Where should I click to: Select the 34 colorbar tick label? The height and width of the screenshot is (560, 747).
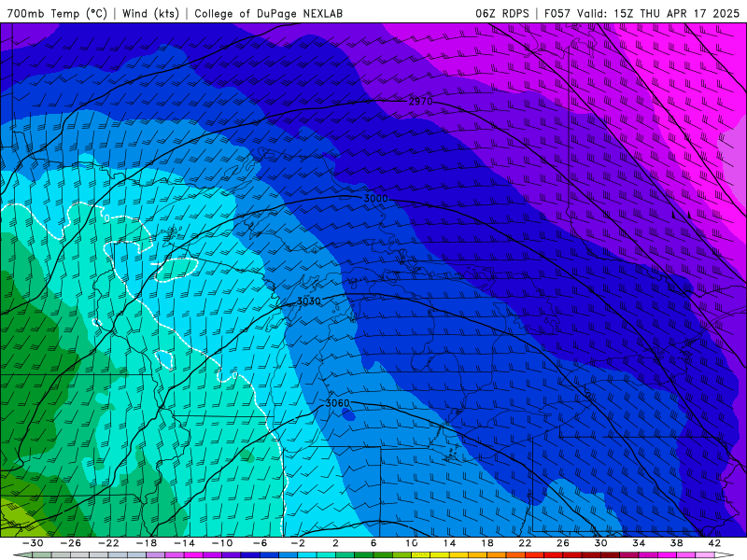(x=639, y=543)
